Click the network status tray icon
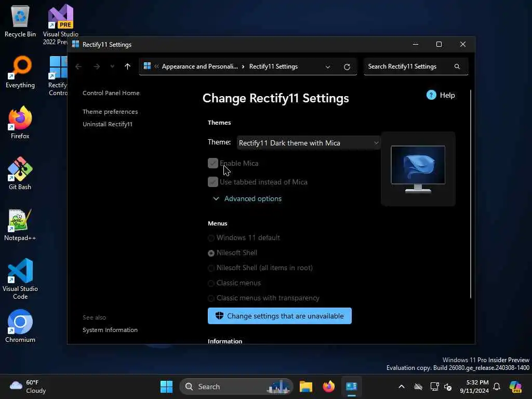 pos(434,387)
